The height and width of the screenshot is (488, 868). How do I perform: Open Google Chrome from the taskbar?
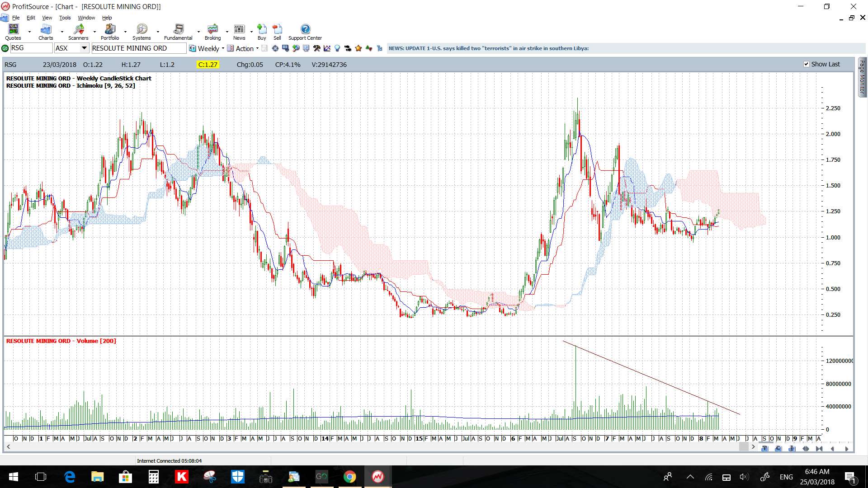(349, 477)
